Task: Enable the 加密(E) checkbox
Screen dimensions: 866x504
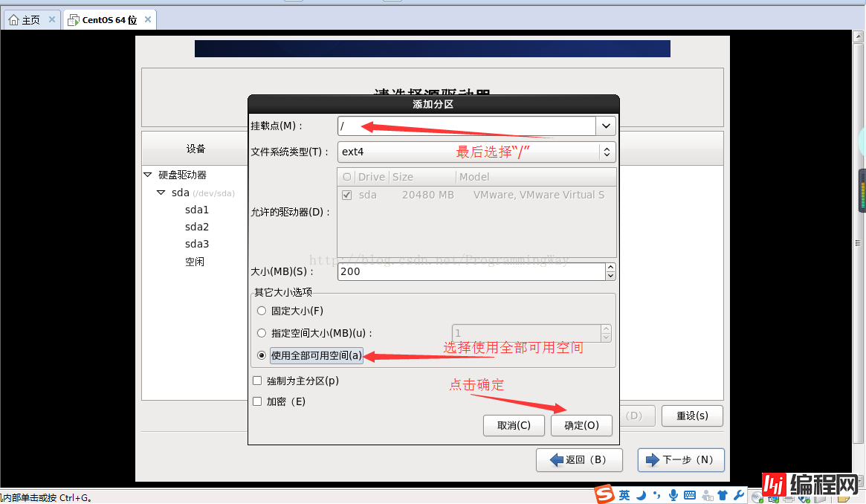Action: (x=257, y=401)
